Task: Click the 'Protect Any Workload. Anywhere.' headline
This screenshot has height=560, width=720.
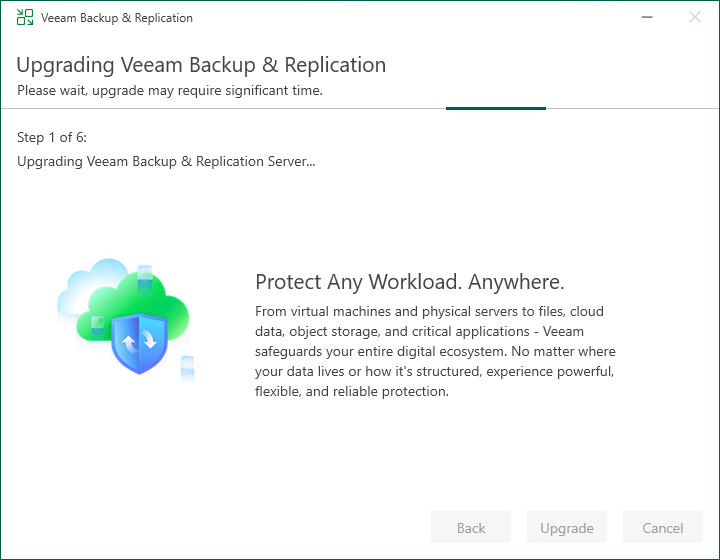Action: [x=410, y=282]
